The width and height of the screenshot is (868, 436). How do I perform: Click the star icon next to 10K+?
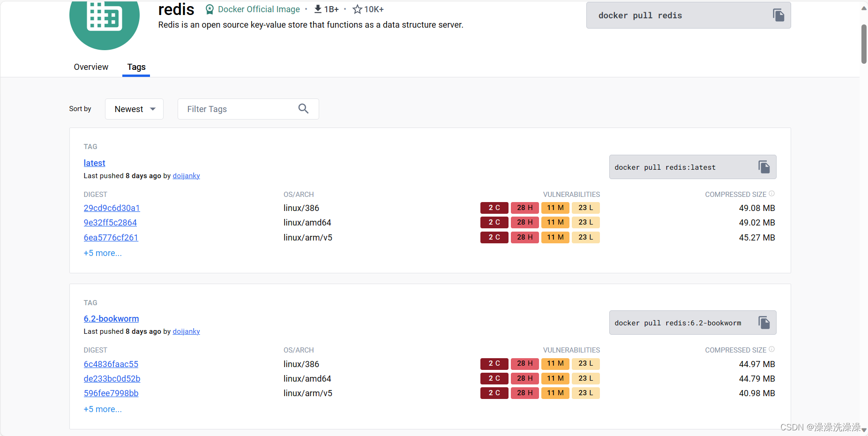[x=357, y=9]
